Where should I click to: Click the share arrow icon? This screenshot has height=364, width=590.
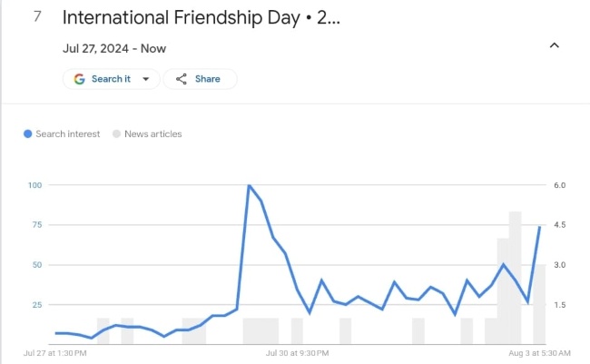coord(182,79)
